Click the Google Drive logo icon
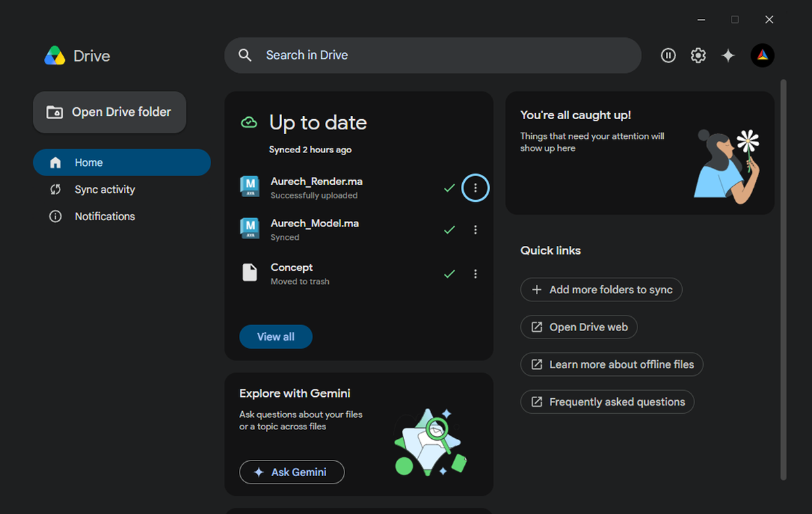Image resolution: width=812 pixels, height=514 pixels. pyautogui.click(x=55, y=56)
